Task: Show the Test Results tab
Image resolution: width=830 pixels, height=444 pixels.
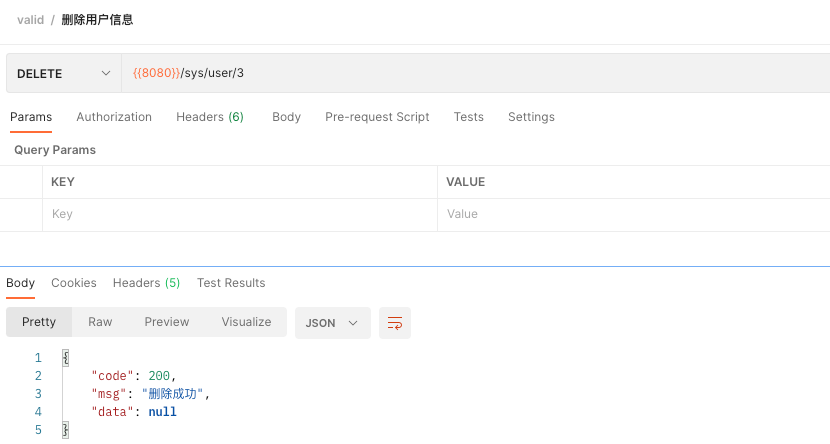Action: point(231,283)
